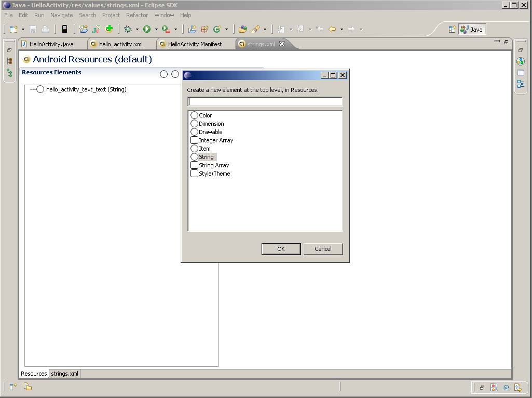Click the Back yellow arrow icon
532x398 pixels.
332,29
